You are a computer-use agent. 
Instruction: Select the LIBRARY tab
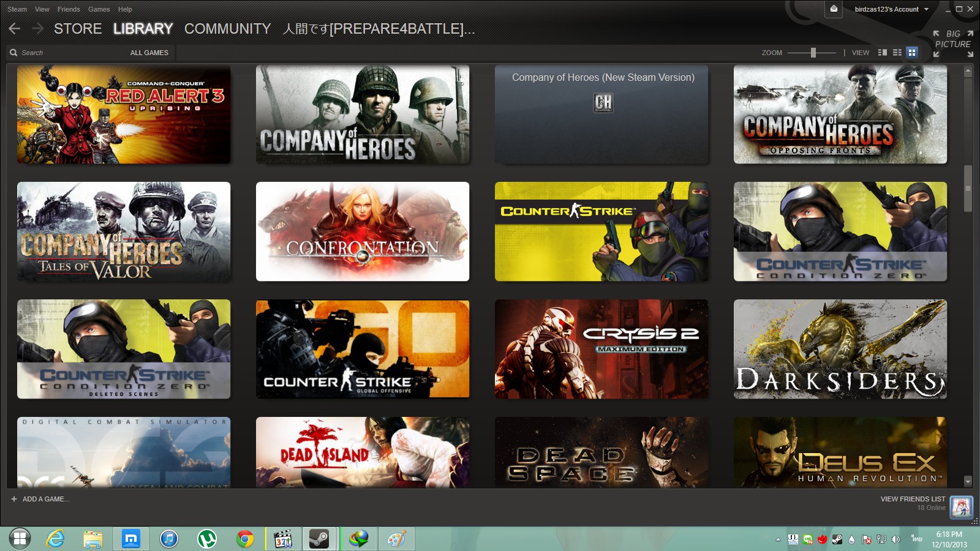143,29
